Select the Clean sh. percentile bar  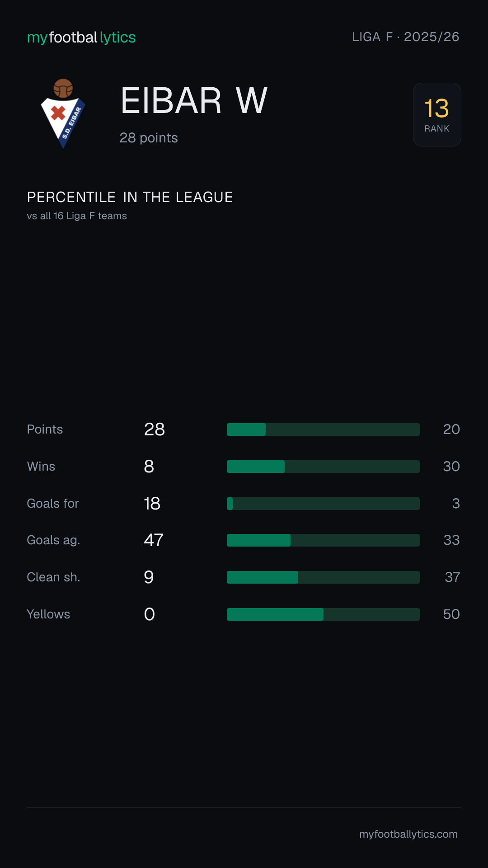[323, 577]
